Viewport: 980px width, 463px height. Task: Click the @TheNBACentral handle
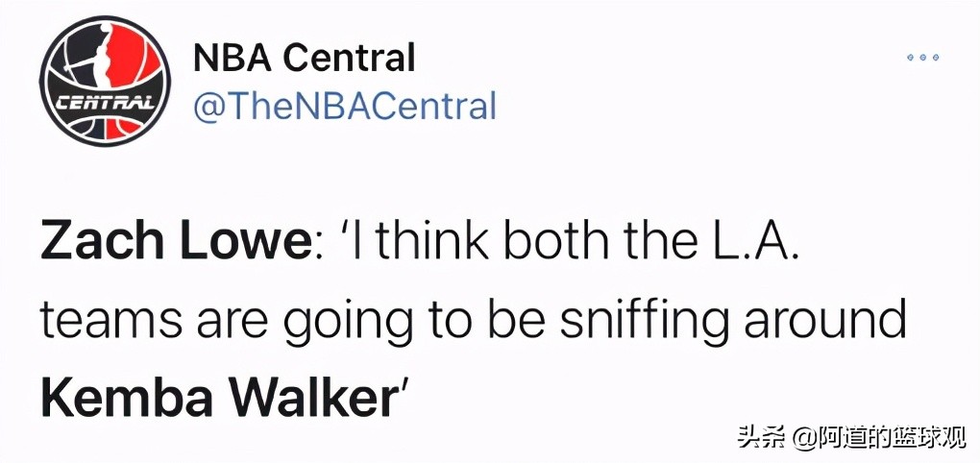pos(345,106)
